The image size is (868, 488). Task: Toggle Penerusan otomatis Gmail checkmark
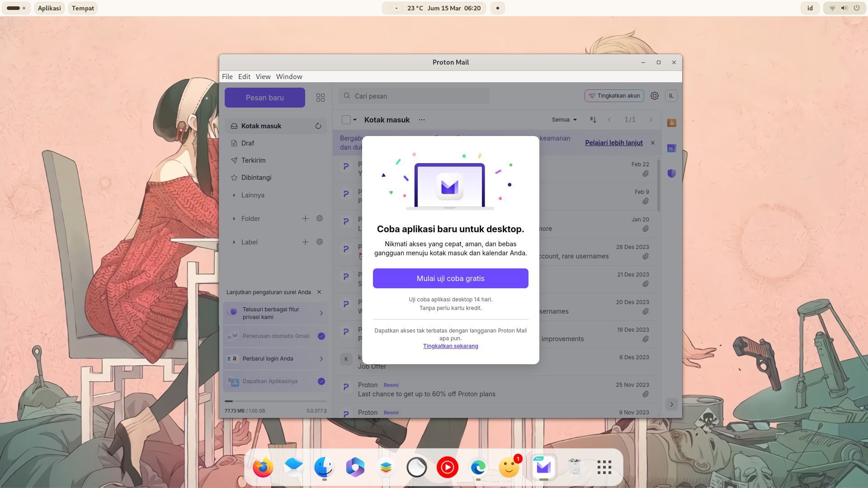(x=321, y=336)
